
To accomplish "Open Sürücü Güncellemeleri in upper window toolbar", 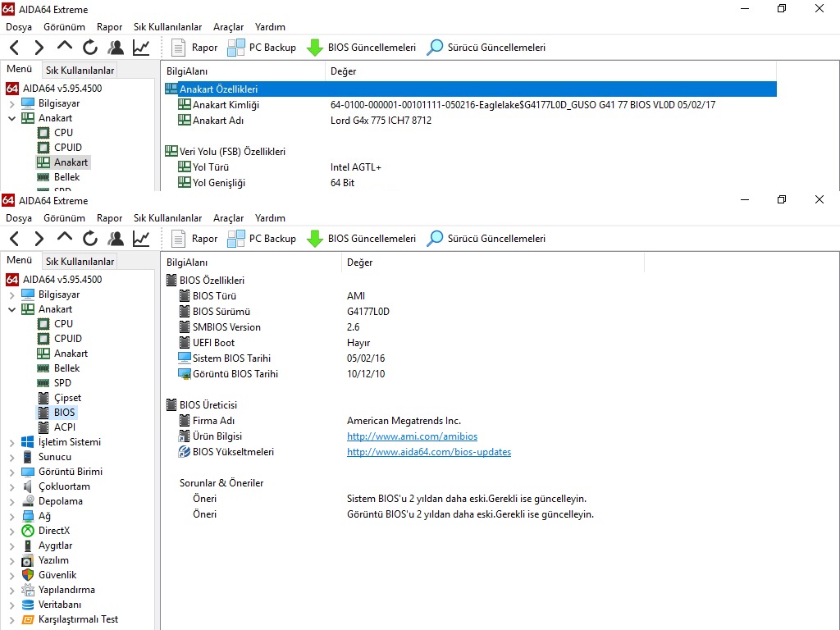I will coord(486,47).
